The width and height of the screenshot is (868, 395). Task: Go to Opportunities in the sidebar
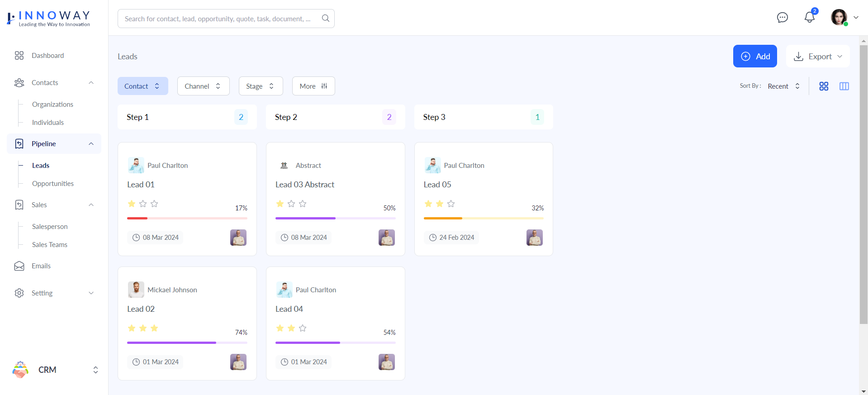pyautogui.click(x=53, y=184)
